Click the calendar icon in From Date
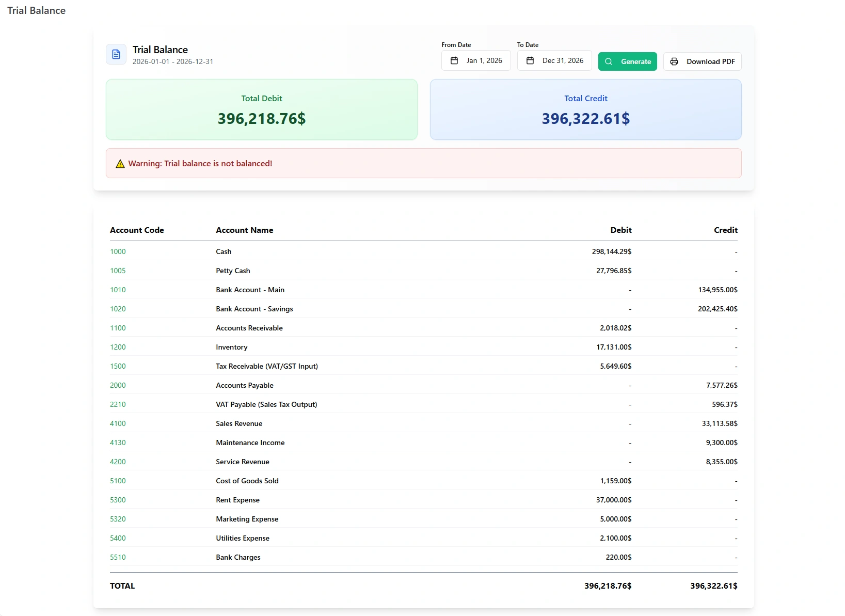The width and height of the screenshot is (845, 616). (x=454, y=60)
